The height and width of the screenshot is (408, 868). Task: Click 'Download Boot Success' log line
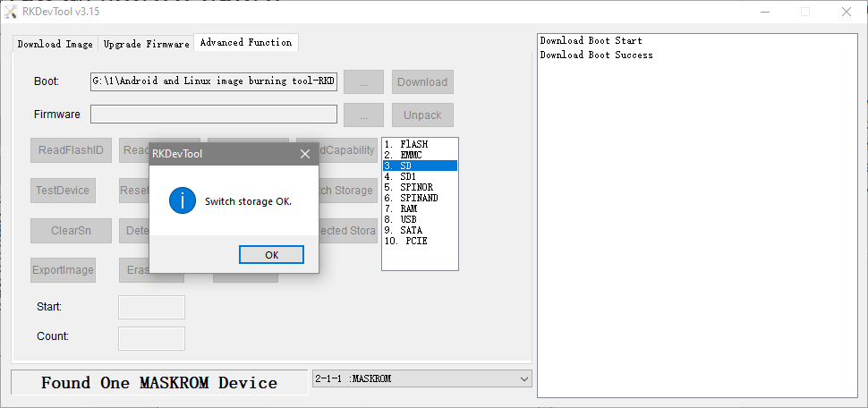[x=596, y=55]
